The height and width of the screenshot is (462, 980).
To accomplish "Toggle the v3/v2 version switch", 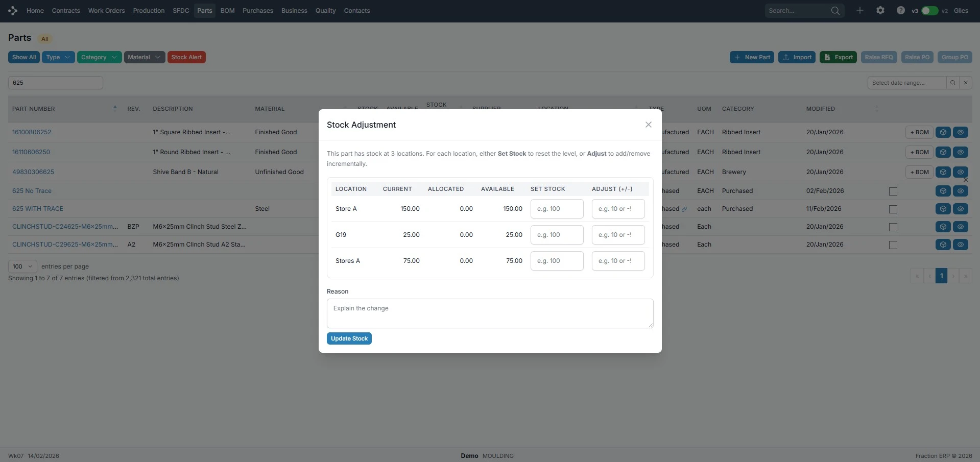I will [x=929, y=11].
